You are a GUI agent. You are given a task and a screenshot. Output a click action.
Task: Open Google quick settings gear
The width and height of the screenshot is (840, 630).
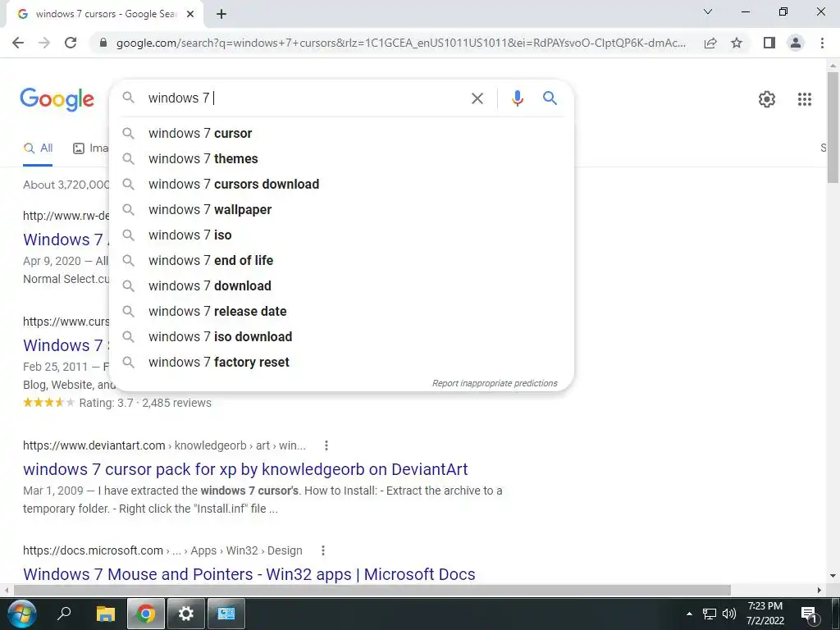767,99
